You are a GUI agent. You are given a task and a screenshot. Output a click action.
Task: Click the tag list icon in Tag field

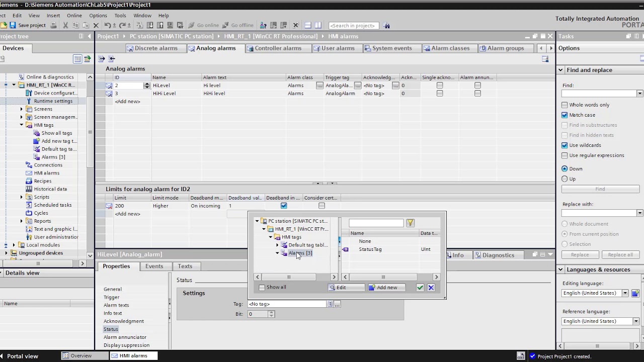coord(330,304)
